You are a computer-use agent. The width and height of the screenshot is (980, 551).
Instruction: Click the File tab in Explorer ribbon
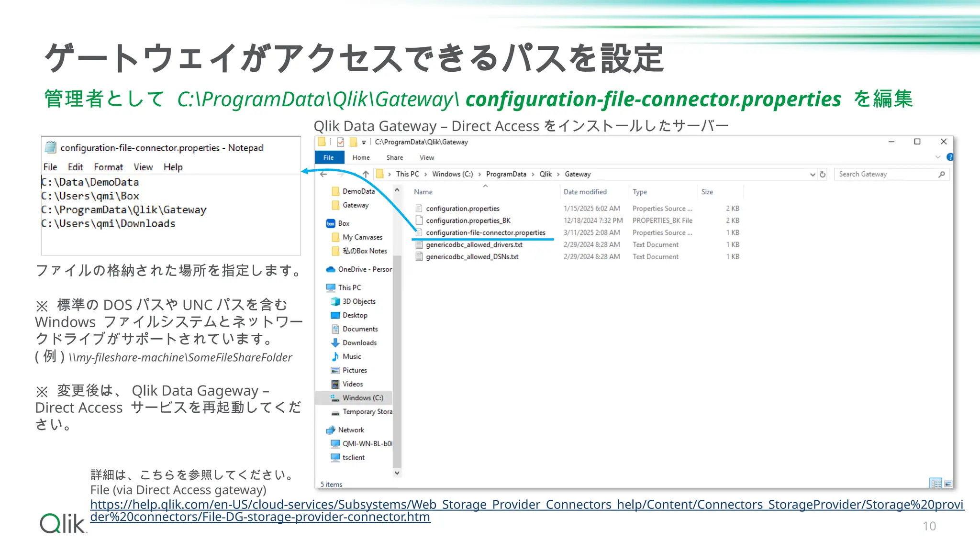(x=329, y=157)
